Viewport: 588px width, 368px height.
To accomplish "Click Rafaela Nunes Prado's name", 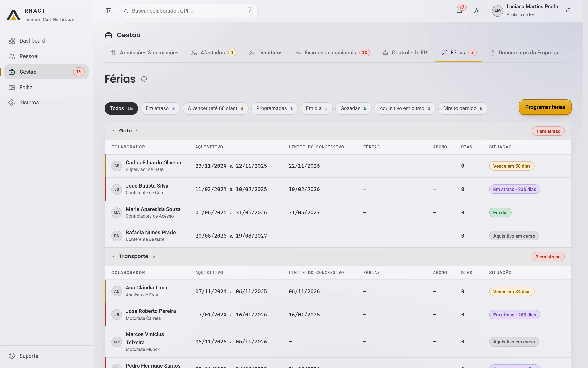I will pos(151,232).
